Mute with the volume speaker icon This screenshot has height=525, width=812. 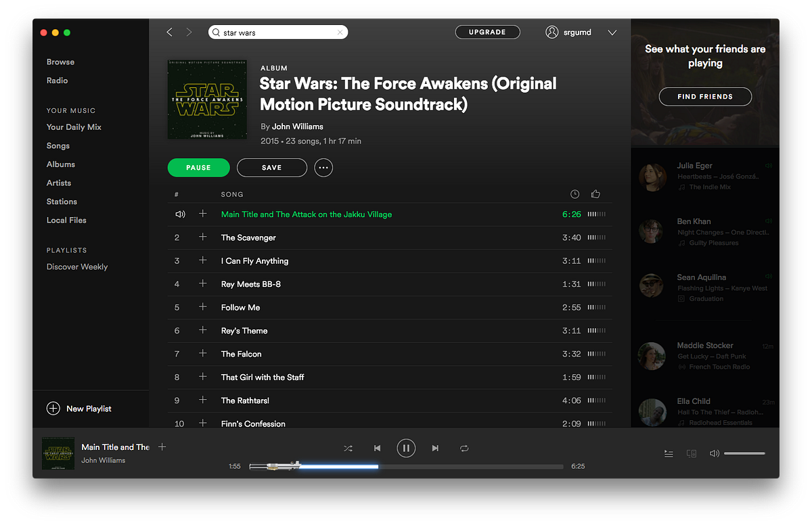[x=714, y=453]
